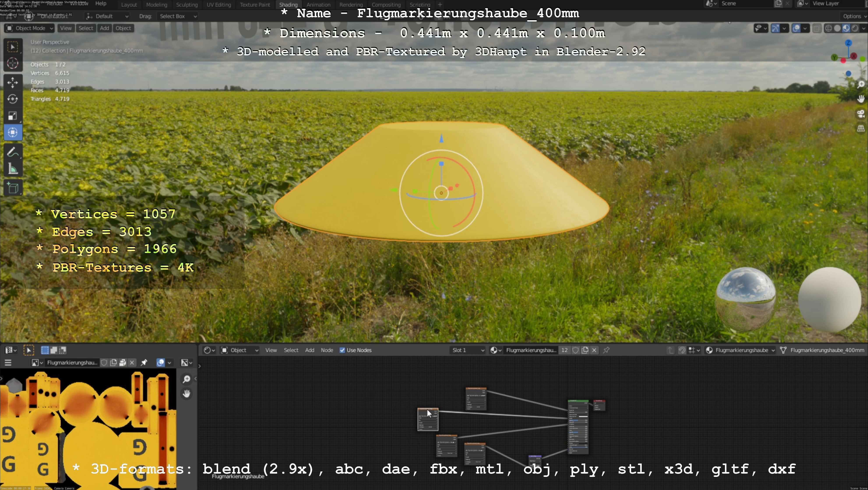The image size is (868, 490).
Task: Switch to the Modeling workspace tab
Action: [x=157, y=5]
